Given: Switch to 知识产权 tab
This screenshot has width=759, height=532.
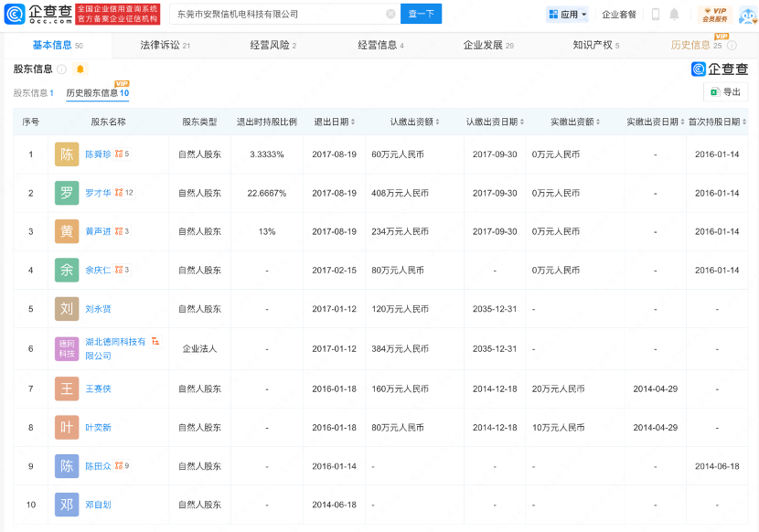Looking at the screenshot, I should click(x=596, y=45).
